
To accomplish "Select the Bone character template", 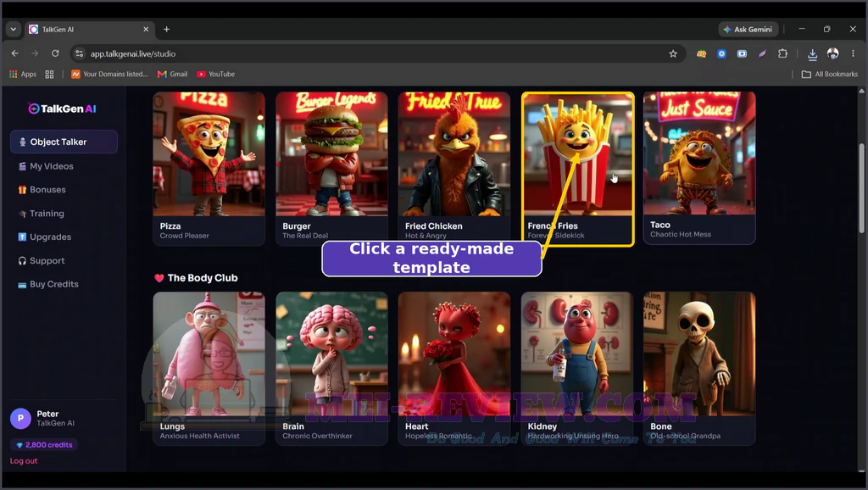I will [x=699, y=368].
